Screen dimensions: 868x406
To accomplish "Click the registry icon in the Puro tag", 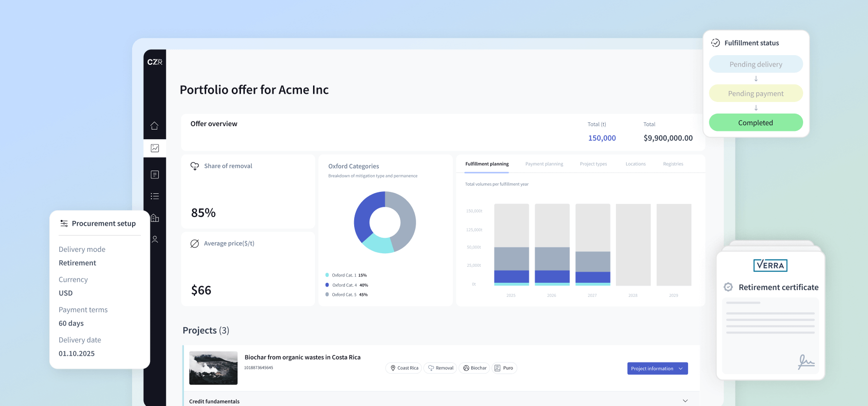I will tap(497, 368).
